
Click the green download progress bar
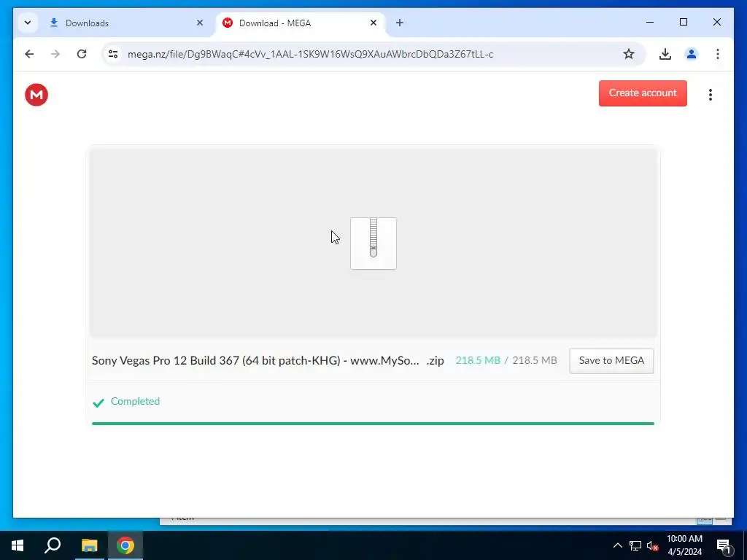373,424
